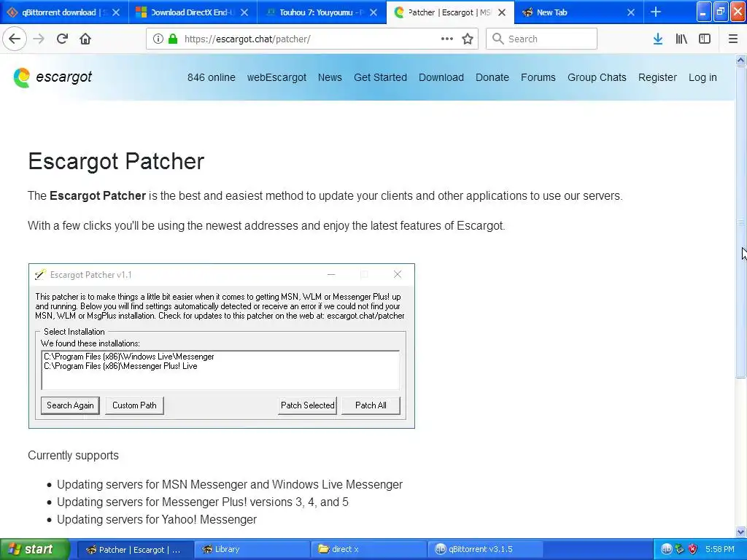747x560 pixels.
Task: Click the scrollbar up arrow
Action: pyautogui.click(x=741, y=60)
